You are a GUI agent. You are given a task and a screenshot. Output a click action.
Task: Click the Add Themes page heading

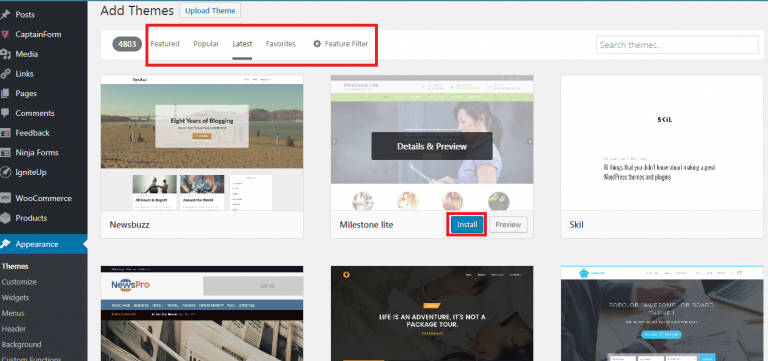click(137, 10)
